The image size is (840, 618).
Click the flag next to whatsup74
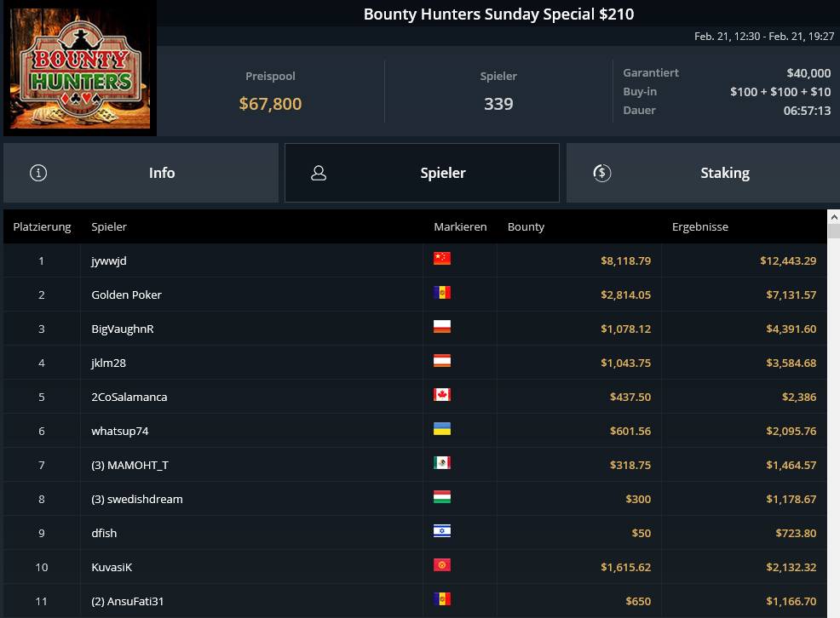pos(442,428)
